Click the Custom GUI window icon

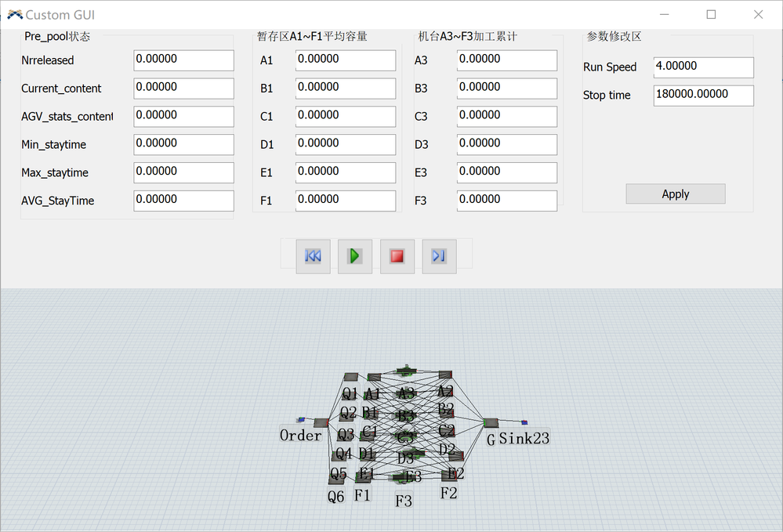pos(14,15)
